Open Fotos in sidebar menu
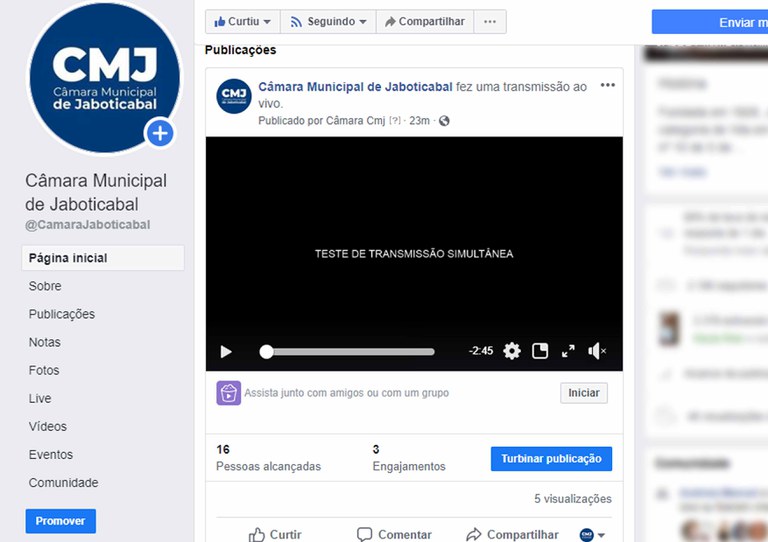The width and height of the screenshot is (768, 542). click(44, 370)
